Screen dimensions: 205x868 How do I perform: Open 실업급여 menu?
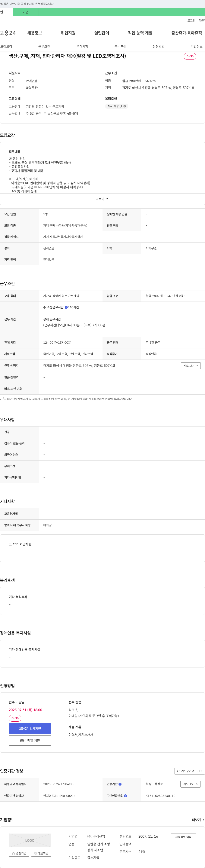(x=102, y=33)
